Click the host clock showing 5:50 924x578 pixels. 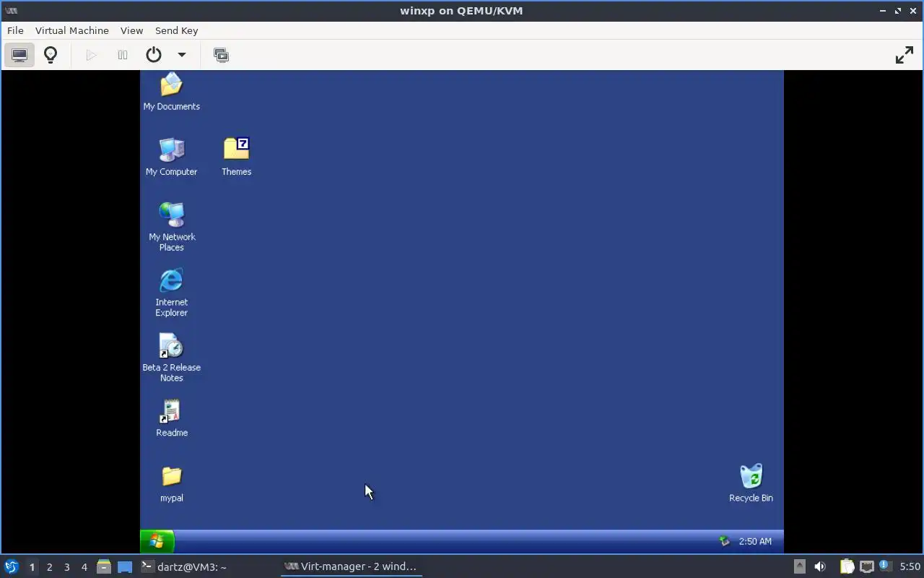[x=910, y=566]
